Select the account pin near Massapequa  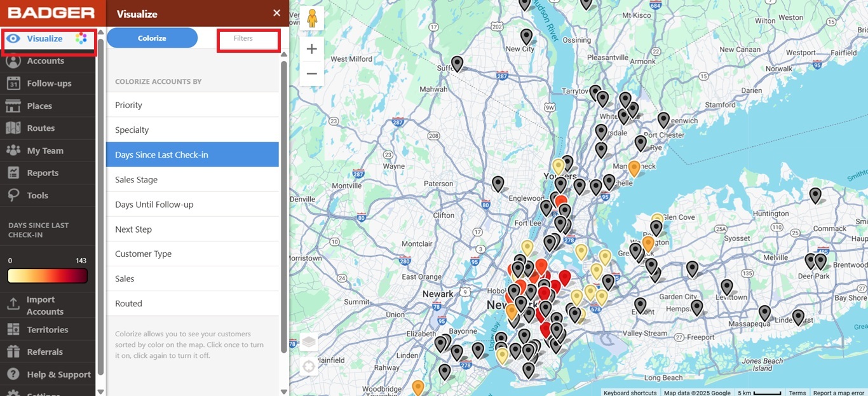pos(764,313)
